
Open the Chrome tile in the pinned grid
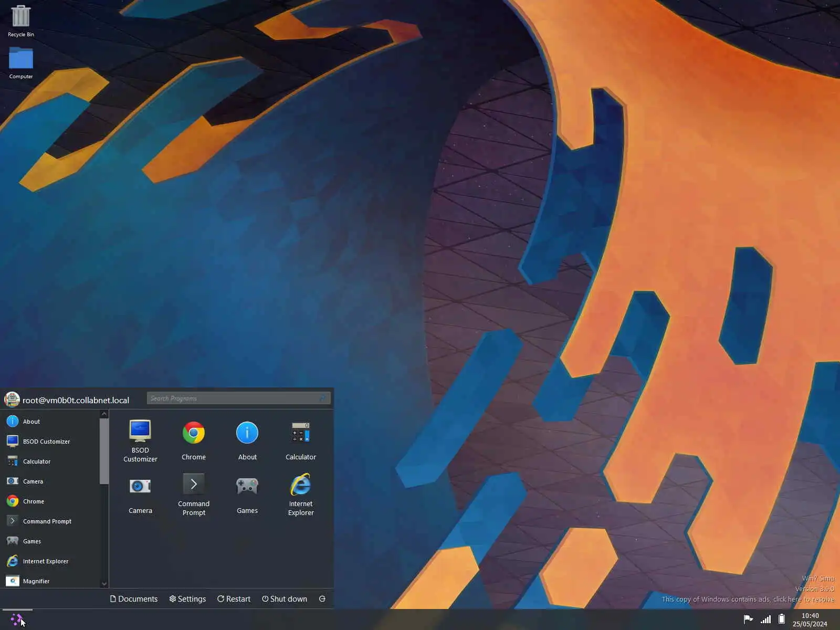[x=194, y=441]
